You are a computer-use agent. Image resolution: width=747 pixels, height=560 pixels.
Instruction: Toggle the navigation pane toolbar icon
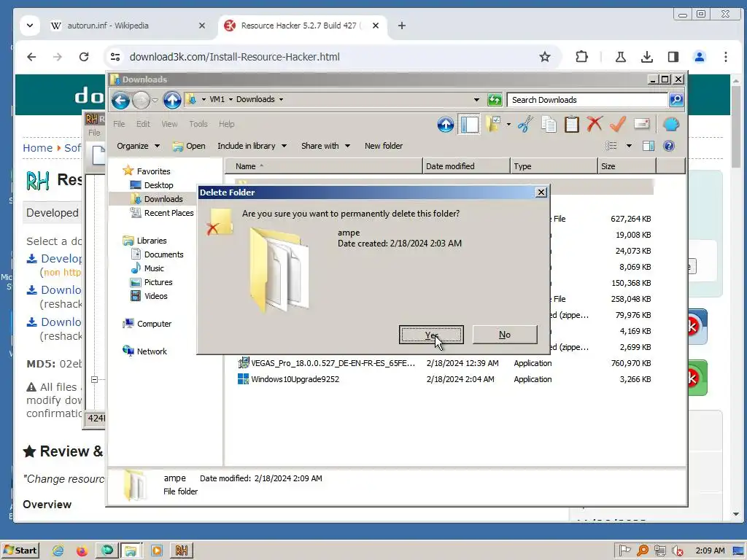[469, 125]
